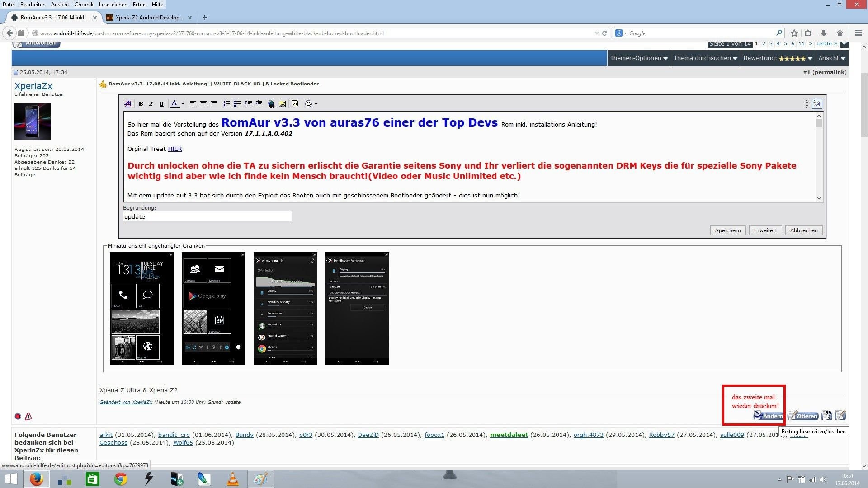Click the Zitieren quote button
The height and width of the screenshot is (488, 868).
803,416
